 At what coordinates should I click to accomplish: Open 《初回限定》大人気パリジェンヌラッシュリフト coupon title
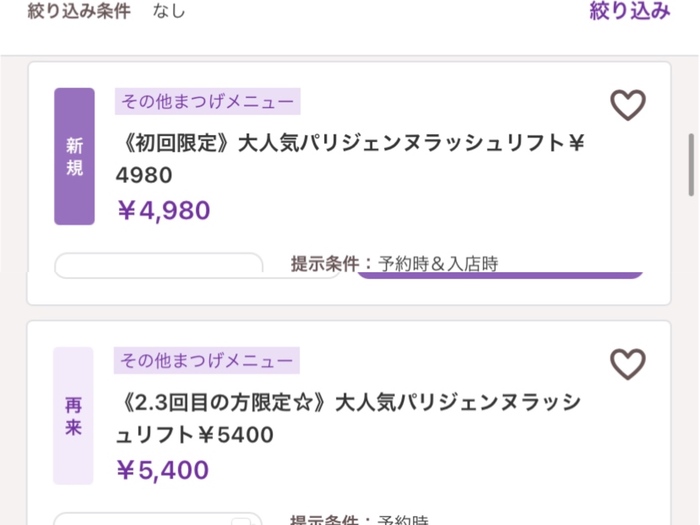(x=350, y=159)
